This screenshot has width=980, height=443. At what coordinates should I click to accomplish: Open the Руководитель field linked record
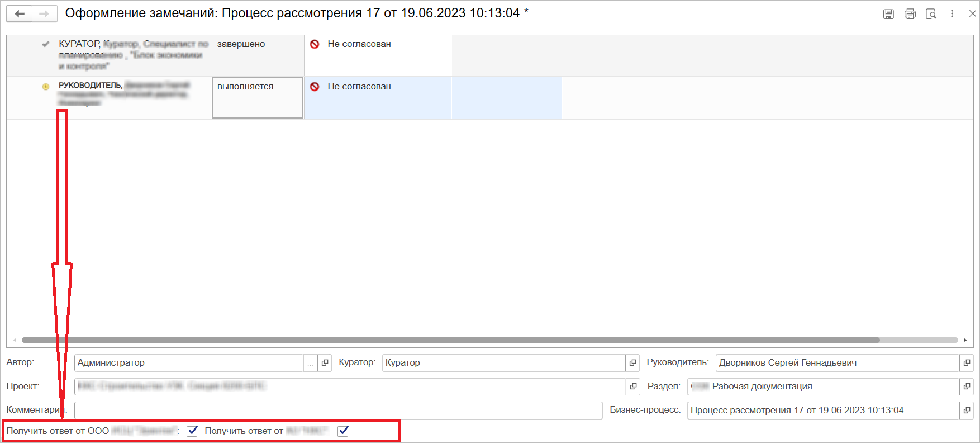click(x=967, y=363)
